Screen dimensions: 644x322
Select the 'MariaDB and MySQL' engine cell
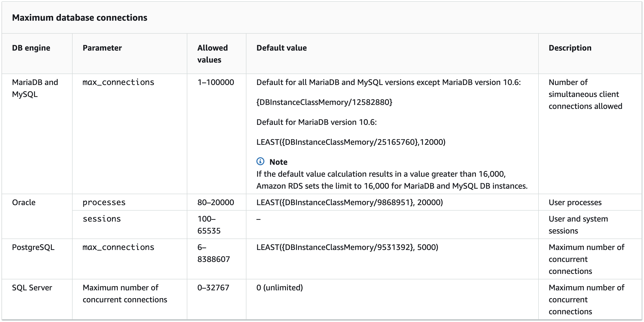point(35,88)
